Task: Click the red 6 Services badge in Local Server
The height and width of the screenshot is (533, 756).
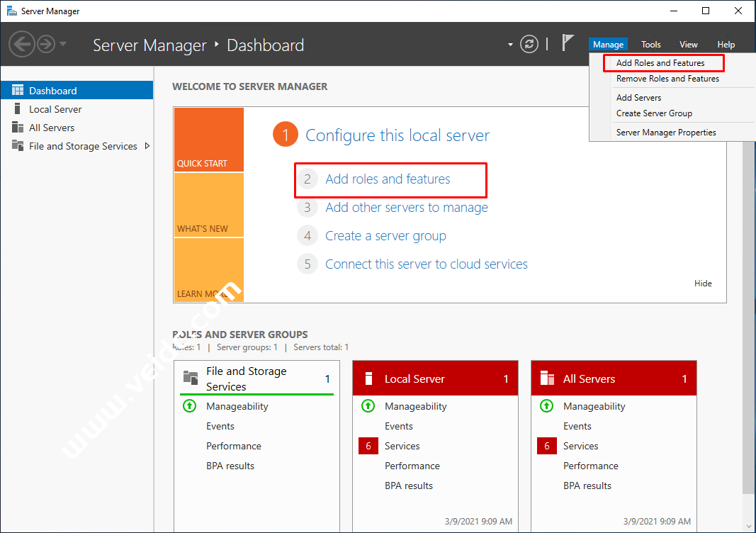Action: pyautogui.click(x=368, y=446)
